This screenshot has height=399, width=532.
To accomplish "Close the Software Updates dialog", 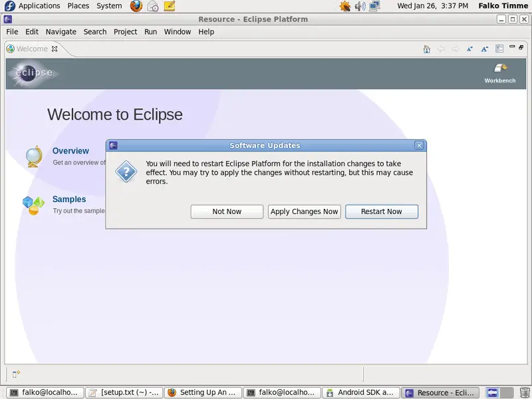I will pos(419,146).
